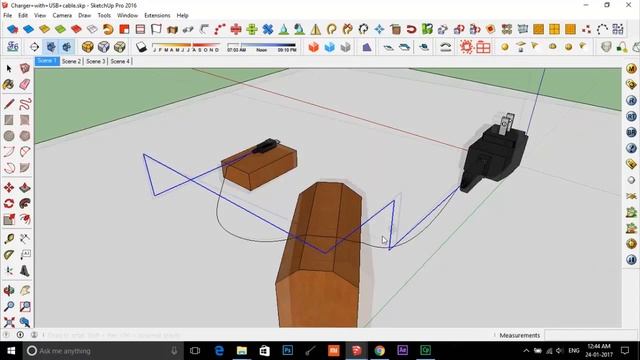Switch to Scene 4 tab
640x360 pixels.
tap(120, 61)
